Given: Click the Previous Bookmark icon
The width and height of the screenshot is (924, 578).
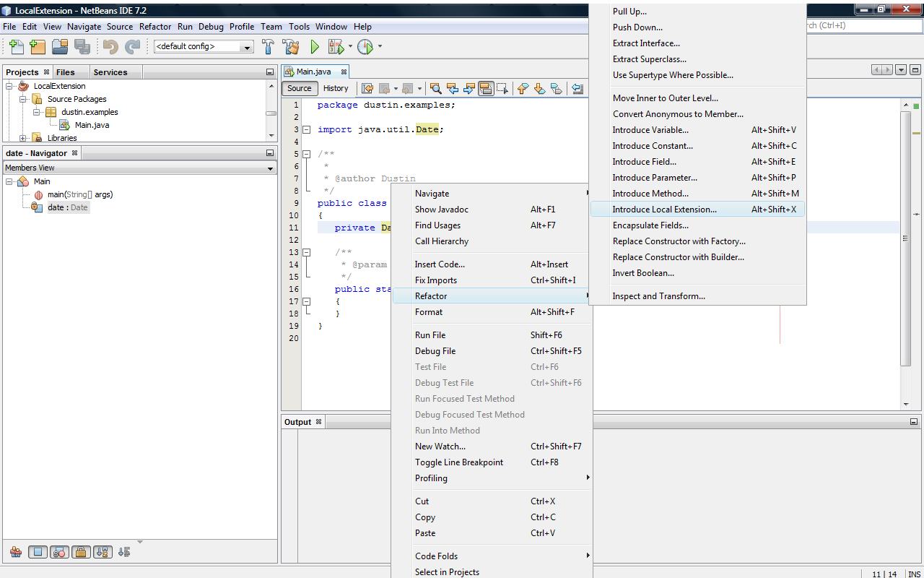Looking at the screenshot, I should [x=523, y=88].
